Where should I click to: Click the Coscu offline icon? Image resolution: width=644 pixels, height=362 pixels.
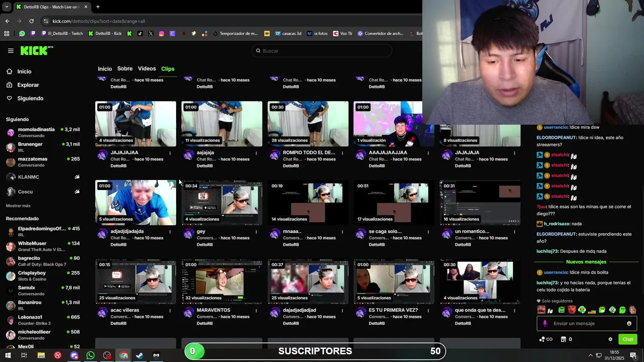(x=77, y=192)
